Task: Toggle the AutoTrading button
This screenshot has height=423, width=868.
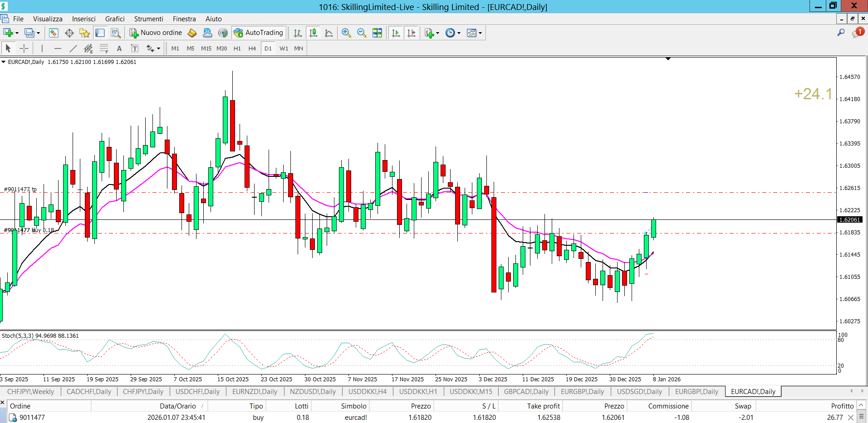Action: (x=259, y=33)
